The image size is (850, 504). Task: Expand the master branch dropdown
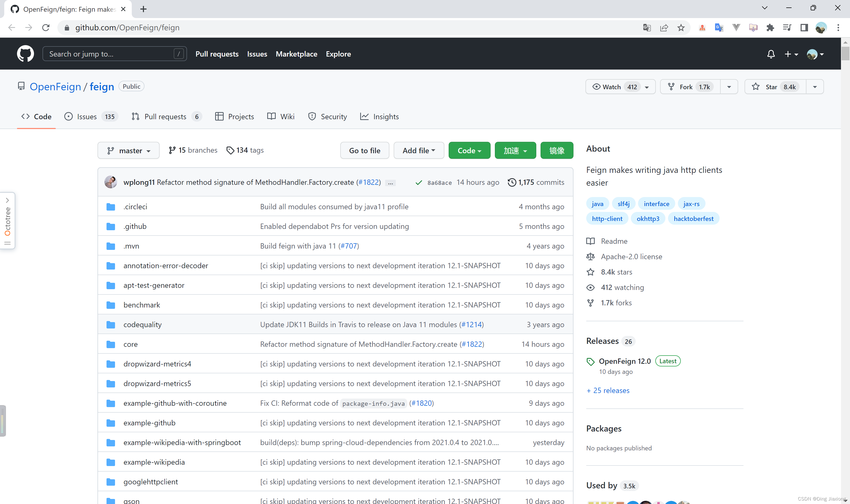click(x=128, y=151)
